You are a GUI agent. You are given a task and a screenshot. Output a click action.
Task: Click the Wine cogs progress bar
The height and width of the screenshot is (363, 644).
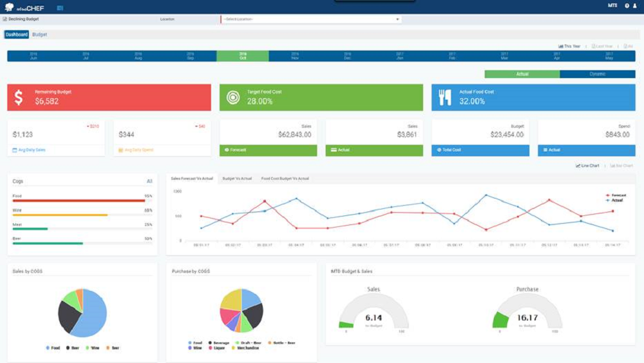tap(82, 215)
